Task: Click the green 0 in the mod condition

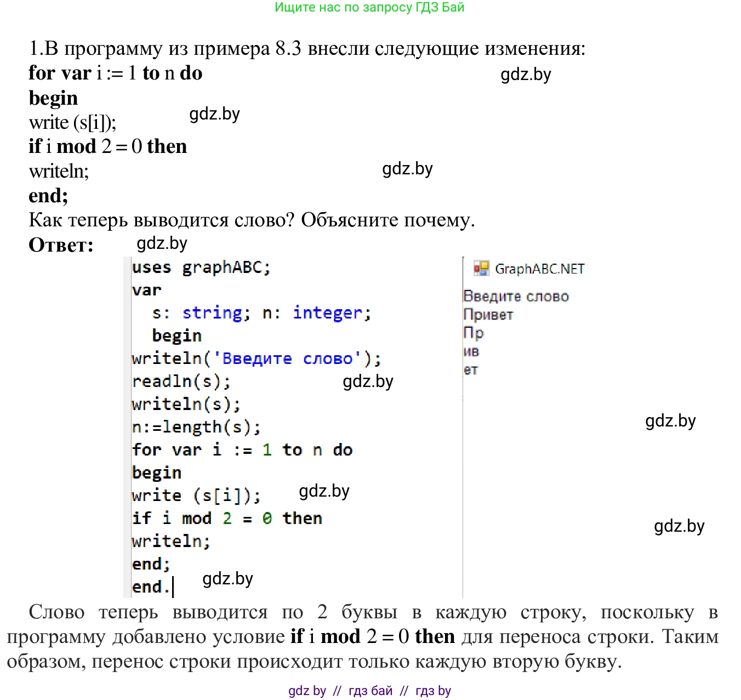Action: coord(266,518)
